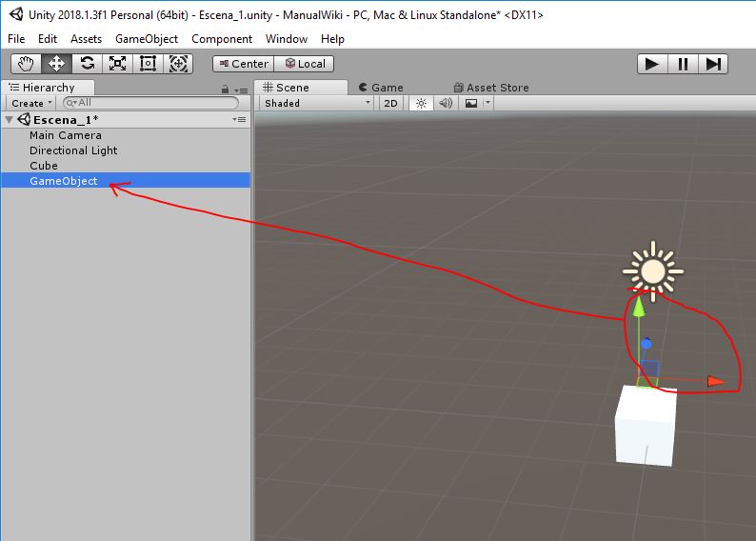Select the Hand tool
This screenshot has width=756, height=541.
coord(26,64)
